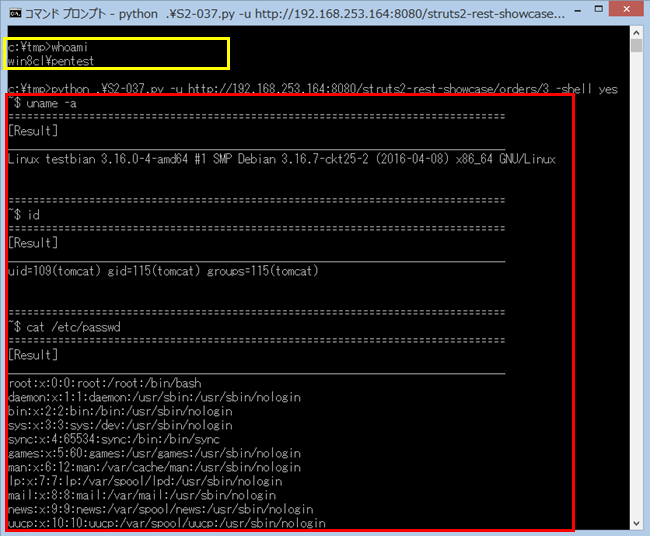Open the command prompt system menu icon
The height and width of the screenshot is (536, 650).
coord(15,13)
